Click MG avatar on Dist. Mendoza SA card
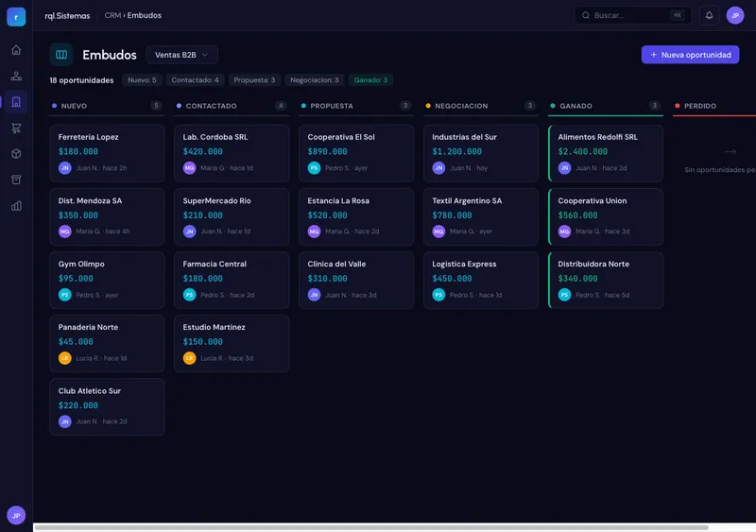756x532 pixels. pyautogui.click(x=64, y=232)
